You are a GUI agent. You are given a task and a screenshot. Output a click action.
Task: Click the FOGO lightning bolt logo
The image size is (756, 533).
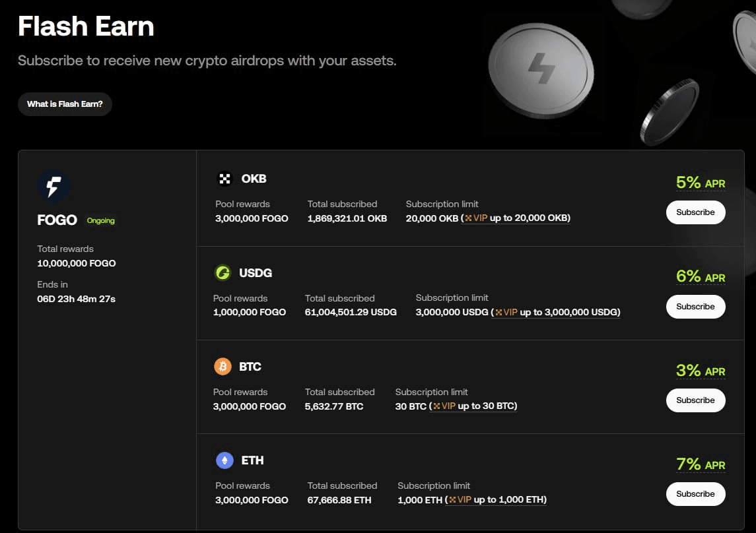point(55,186)
